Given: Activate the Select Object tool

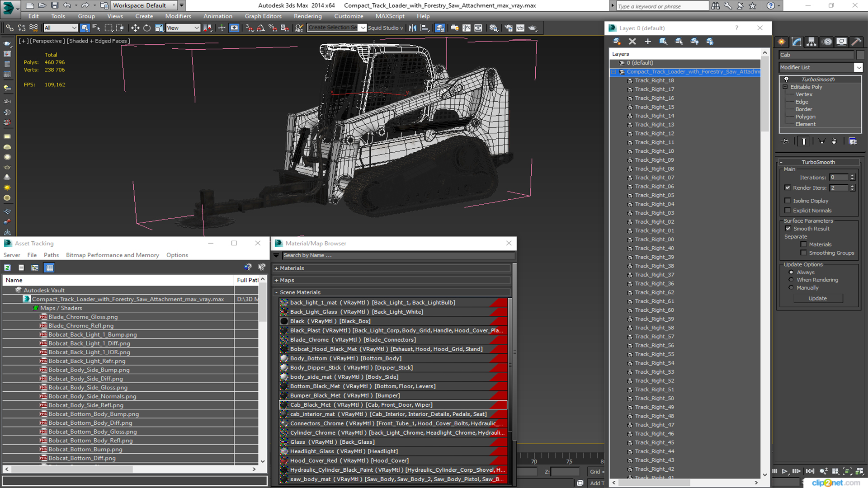Looking at the screenshot, I should coord(85,28).
